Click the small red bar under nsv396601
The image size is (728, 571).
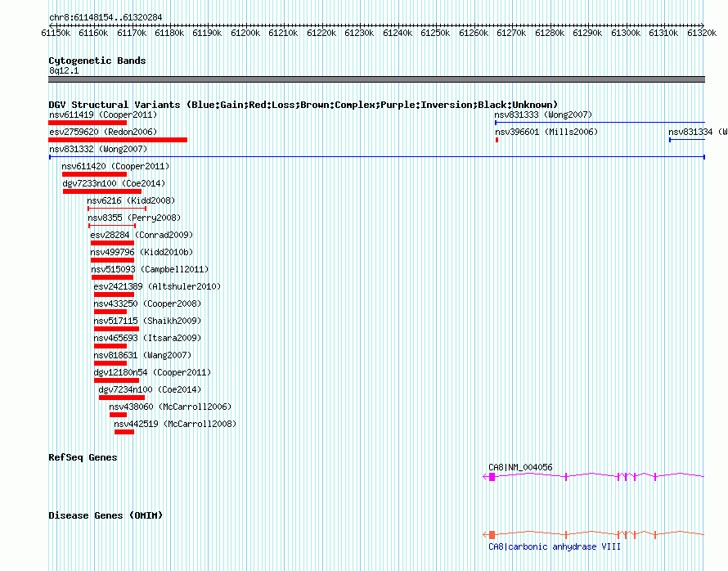(x=497, y=140)
